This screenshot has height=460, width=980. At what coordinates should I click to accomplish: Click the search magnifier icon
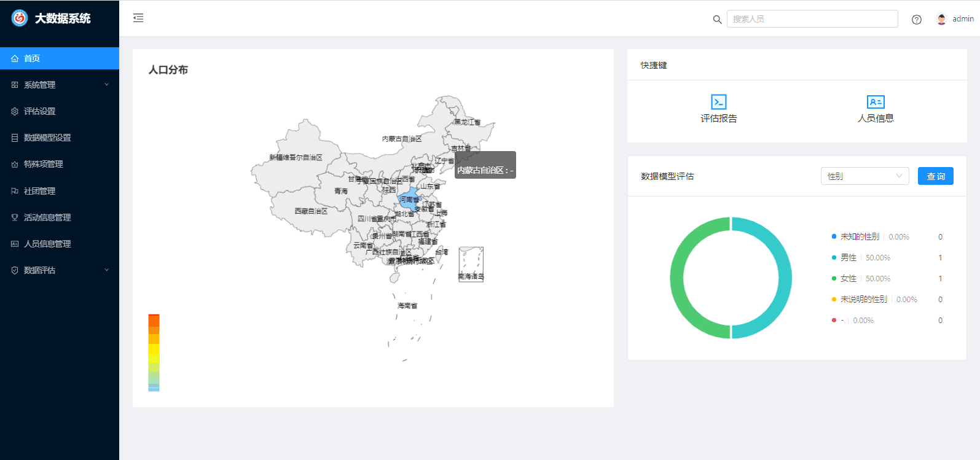point(717,20)
